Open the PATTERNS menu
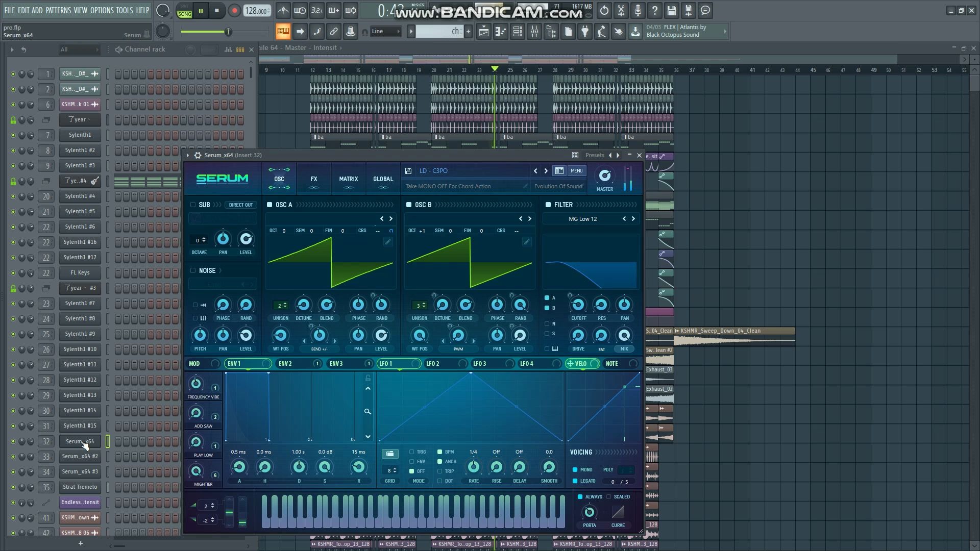980x551 pixels. 58,10
